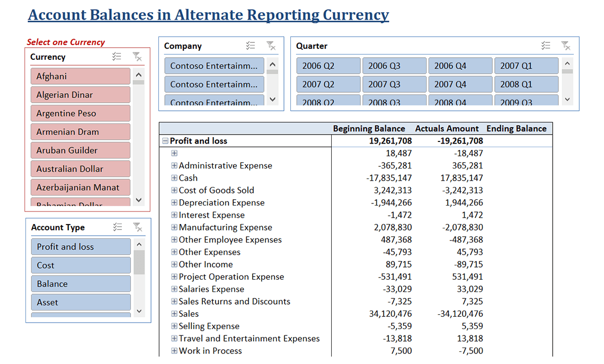Toggle multi-select in Quarter slicer
The height and width of the screenshot is (364, 604).
(x=546, y=46)
